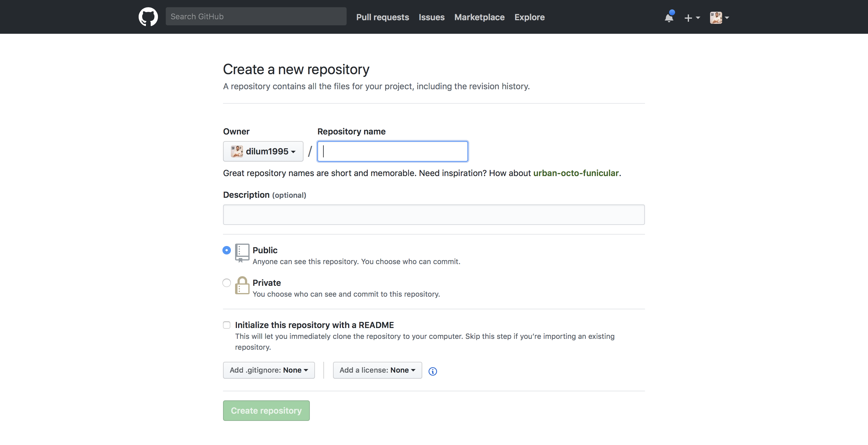The image size is (868, 445).
Task: Click the Create repository button
Action: [x=266, y=411]
